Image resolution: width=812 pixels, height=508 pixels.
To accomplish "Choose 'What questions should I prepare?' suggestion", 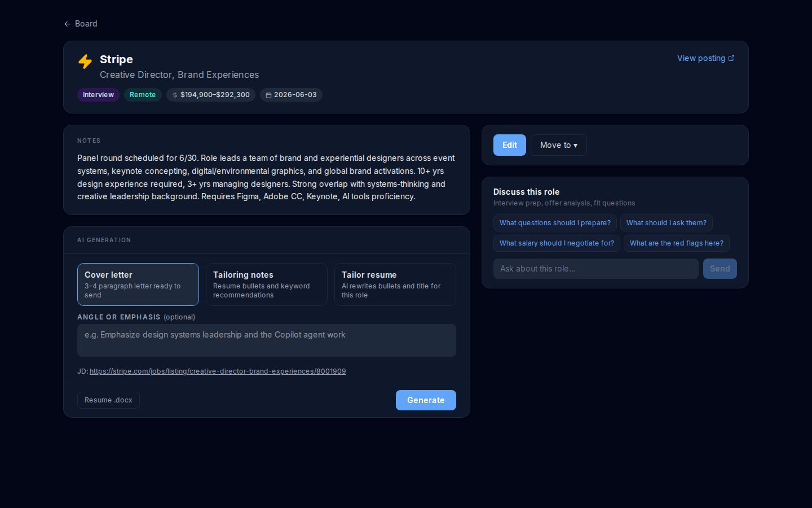I will coord(555,223).
